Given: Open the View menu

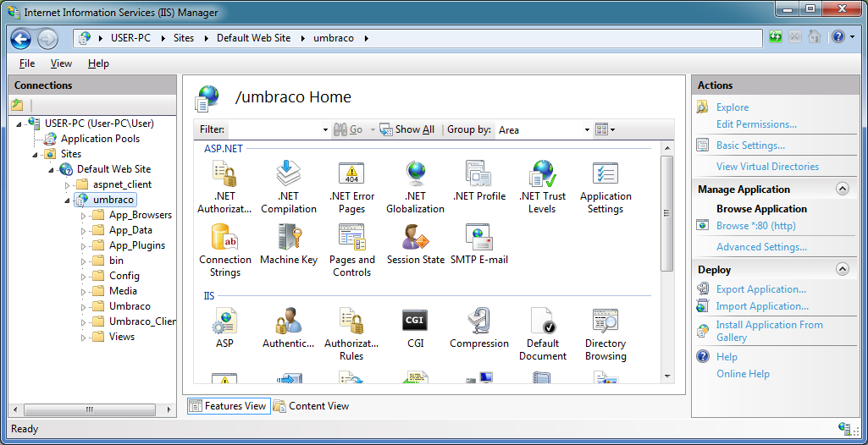Looking at the screenshot, I should tap(61, 63).
